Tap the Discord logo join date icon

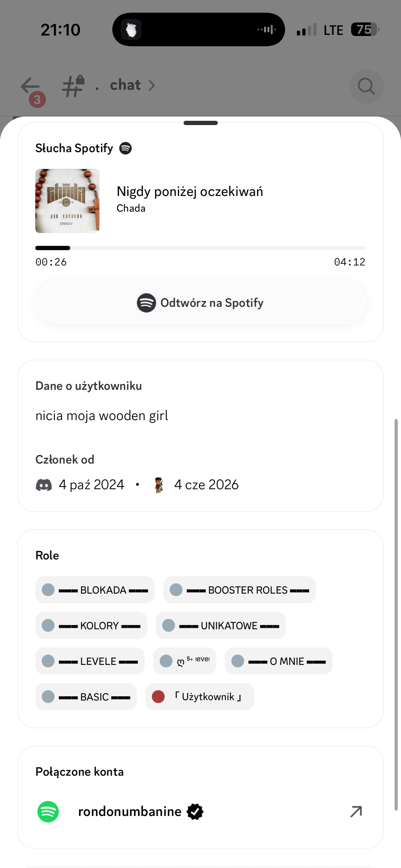coord(44,485)
